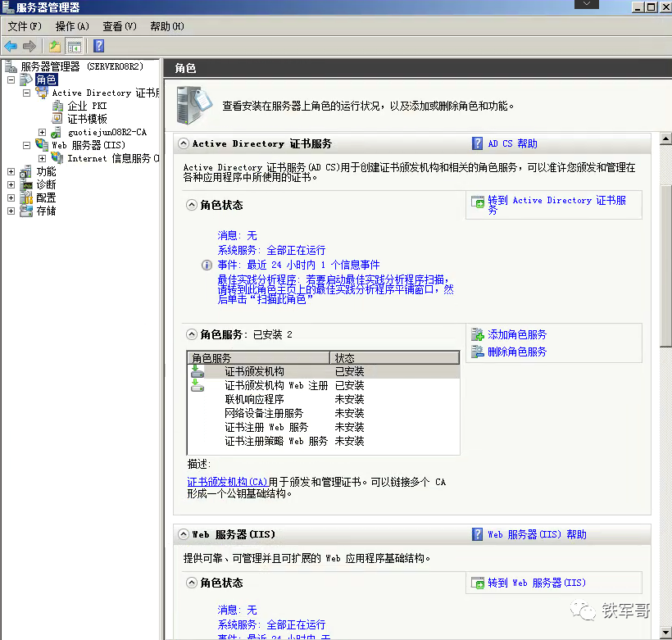
Task: Click 添加角色服务 link
Action: tap(517, 334)
